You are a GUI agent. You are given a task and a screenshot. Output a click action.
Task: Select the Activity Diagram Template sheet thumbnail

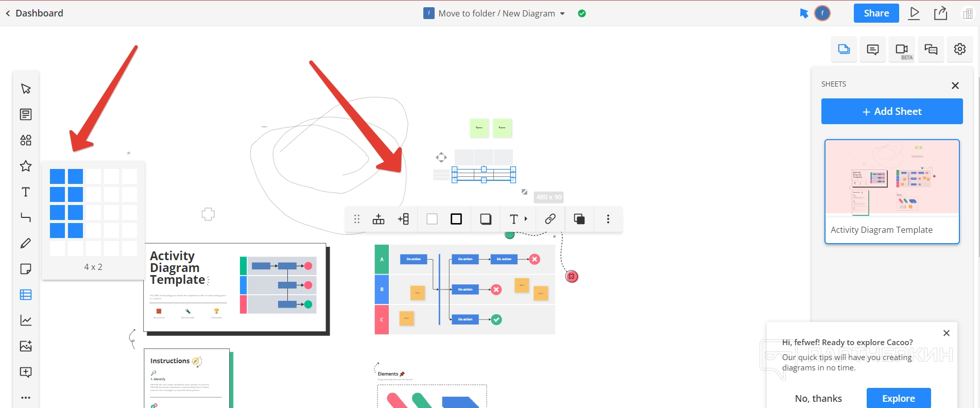coord(892,192)
